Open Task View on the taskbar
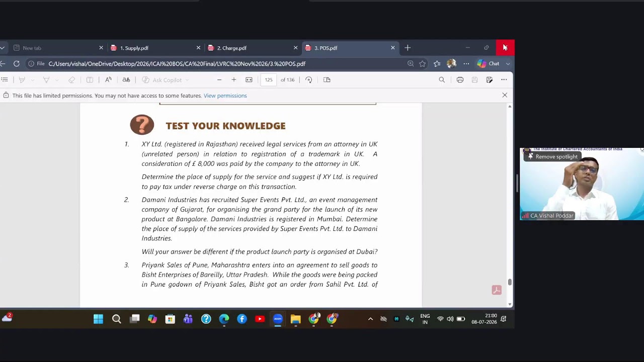 click(x=134, y=319)
